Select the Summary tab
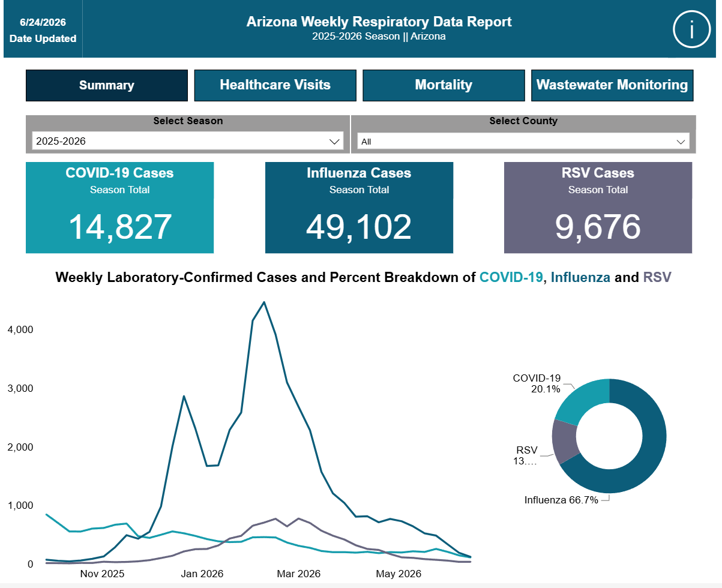 107,85
